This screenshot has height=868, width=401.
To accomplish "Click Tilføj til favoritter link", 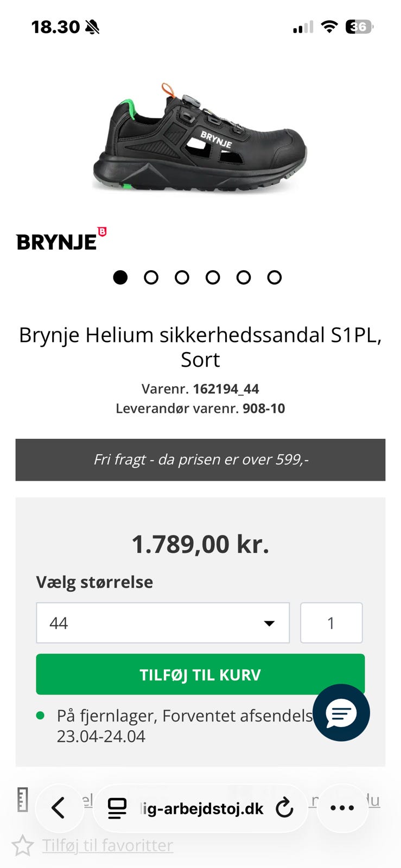I will pos(107,845).
